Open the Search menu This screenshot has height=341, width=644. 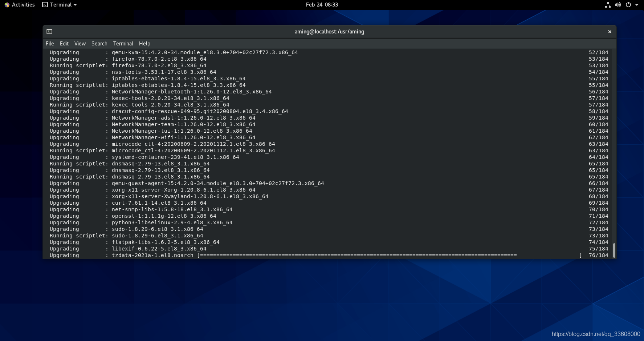click(99, 44)
